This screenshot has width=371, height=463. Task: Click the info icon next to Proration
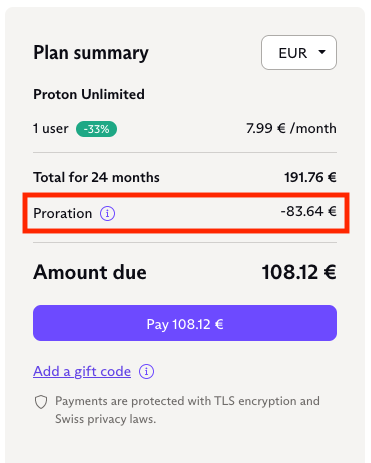[107, 213]
